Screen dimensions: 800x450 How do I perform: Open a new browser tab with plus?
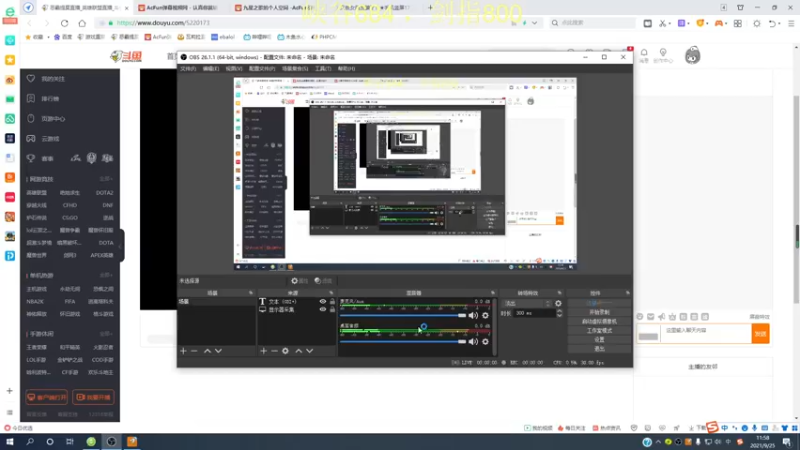[430, 8]
